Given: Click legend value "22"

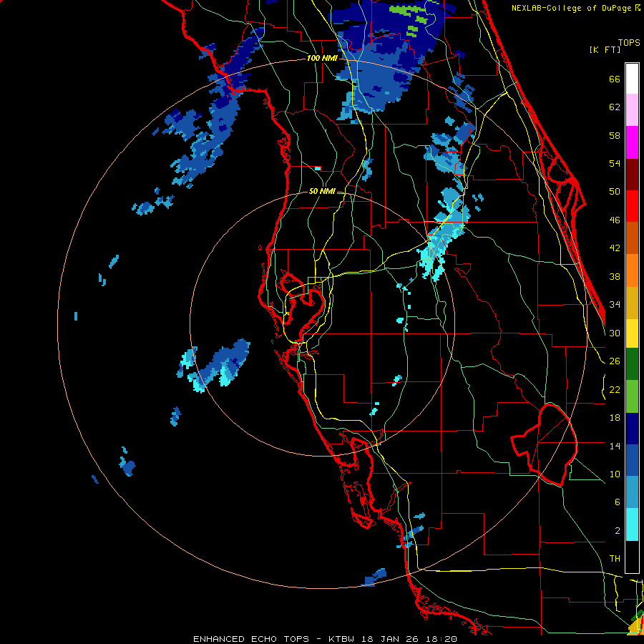Looking at the screenshot, I should coord(615,389).
